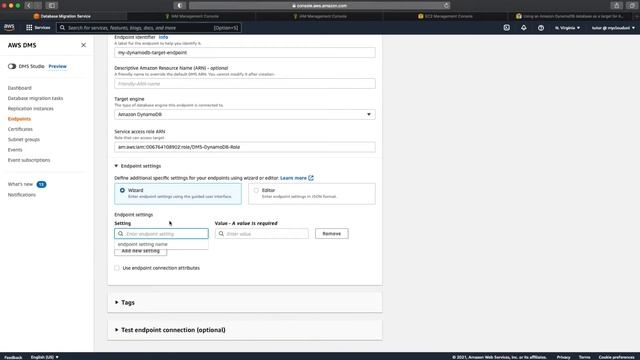Click the search icon in Setting field
This screenshot has height=360, width=640.
[x=120, y=234]
